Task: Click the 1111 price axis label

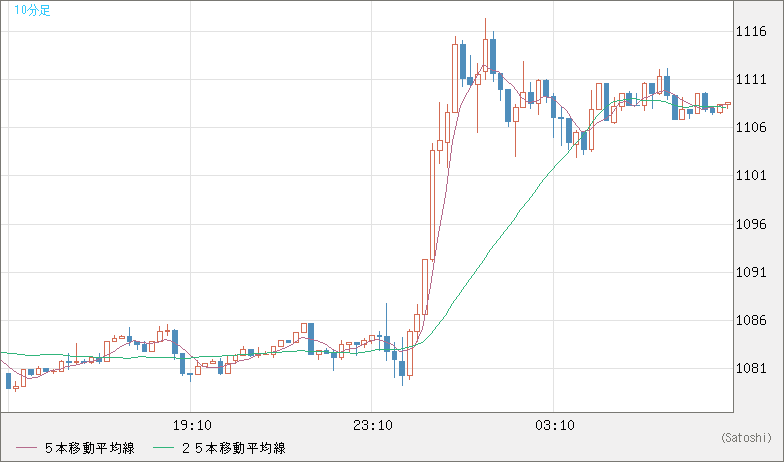Action: tap(751, 80)
